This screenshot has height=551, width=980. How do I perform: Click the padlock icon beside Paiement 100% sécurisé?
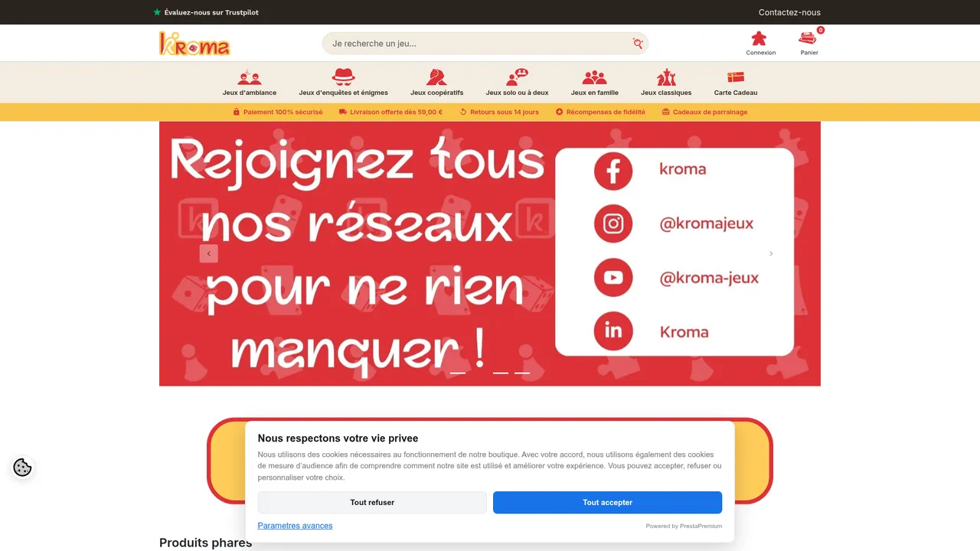coord(237,112)
